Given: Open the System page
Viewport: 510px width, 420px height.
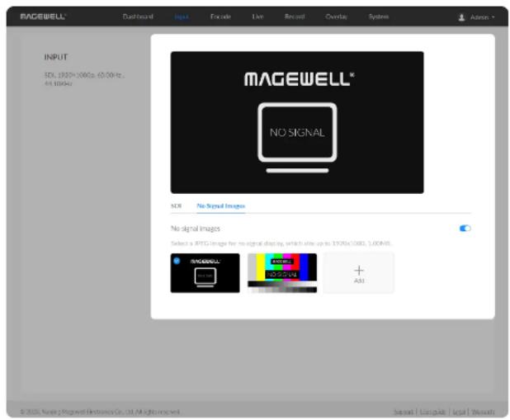Looking at the screenshot, I should click(379, 17).
